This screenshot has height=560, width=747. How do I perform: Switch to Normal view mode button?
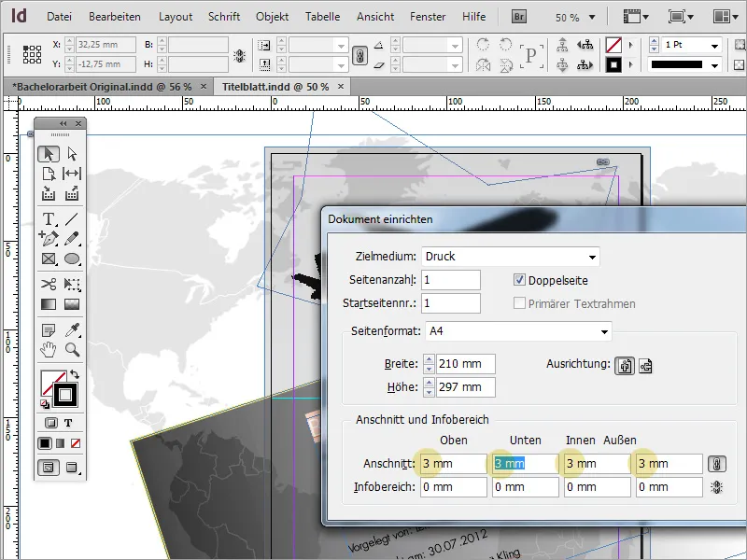[49, 468]
